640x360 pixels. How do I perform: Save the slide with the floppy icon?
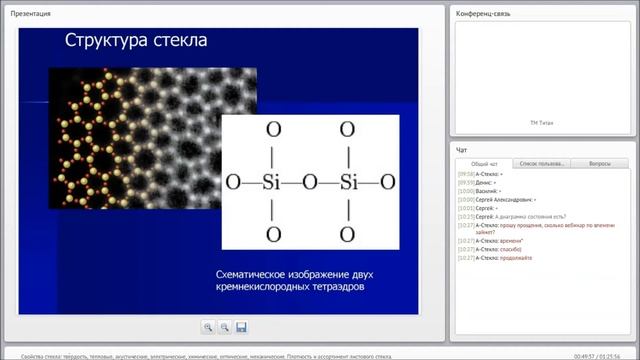coord(241,327)
